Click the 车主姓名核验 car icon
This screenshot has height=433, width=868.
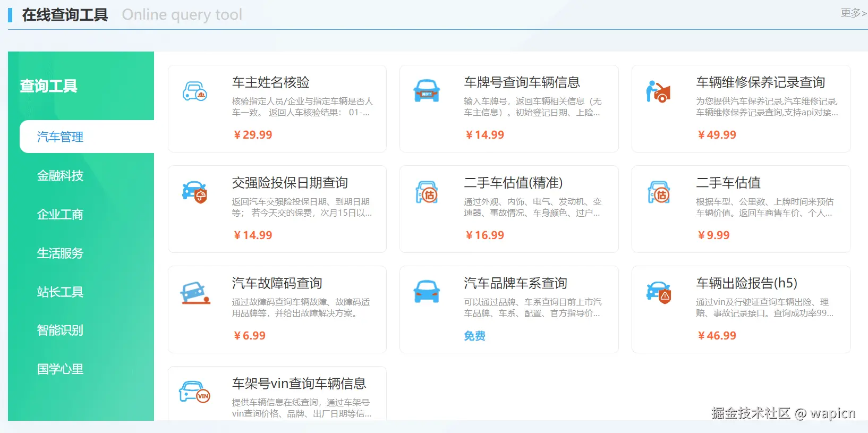coord(195,91)
